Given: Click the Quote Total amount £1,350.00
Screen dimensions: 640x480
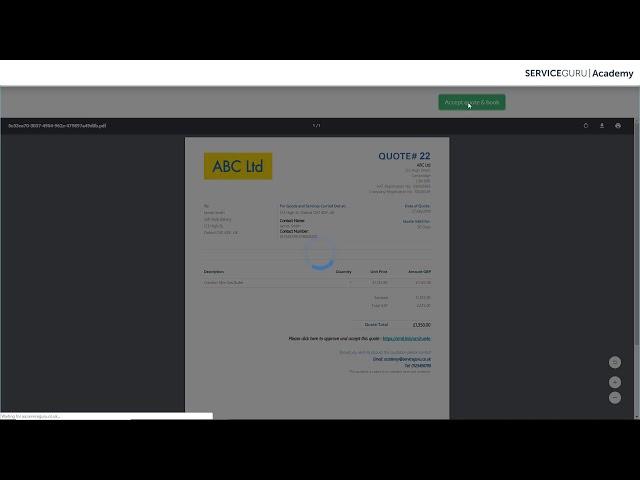Looking at the screenshot, I should pyautogui.click(x=422, y=325).
